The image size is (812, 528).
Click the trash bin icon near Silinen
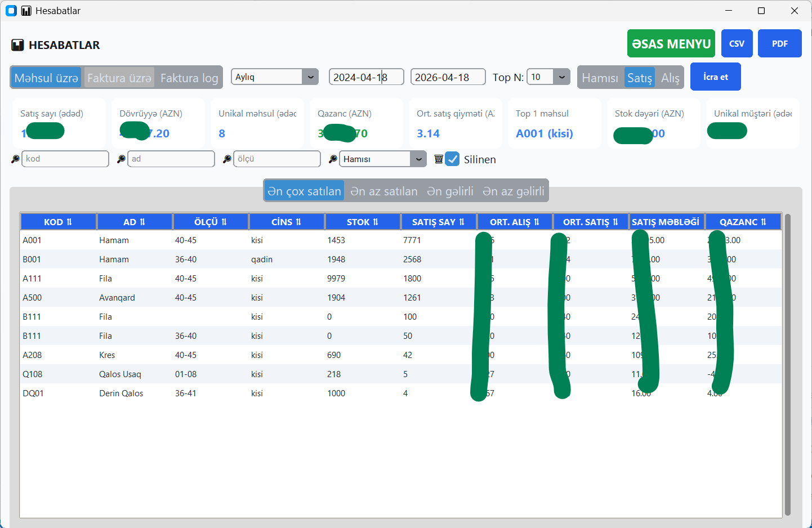coord(439,159)
